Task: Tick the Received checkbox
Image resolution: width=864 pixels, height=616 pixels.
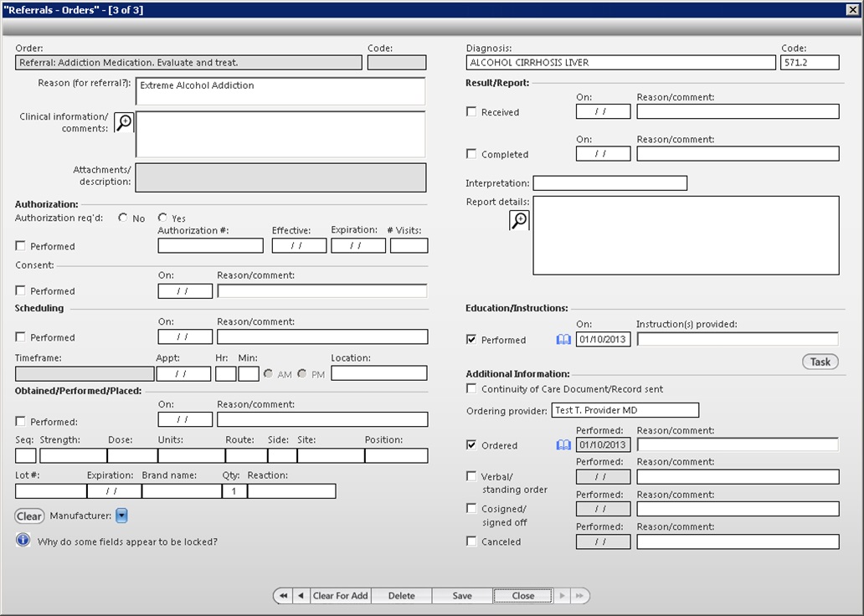Action: (471, 111)
